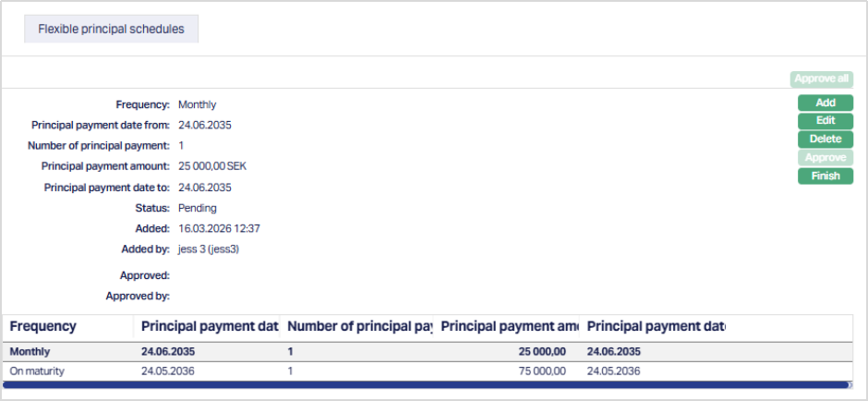Select the On maturity cell in the table
This screenshot has height=401, width=868.
point(37,371)
